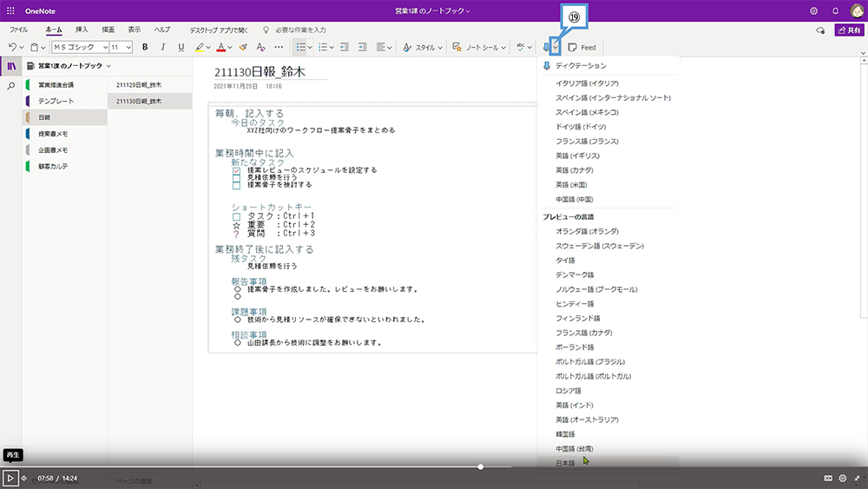Click the format painter icon
868x489 pixels.
click(243, 47)
